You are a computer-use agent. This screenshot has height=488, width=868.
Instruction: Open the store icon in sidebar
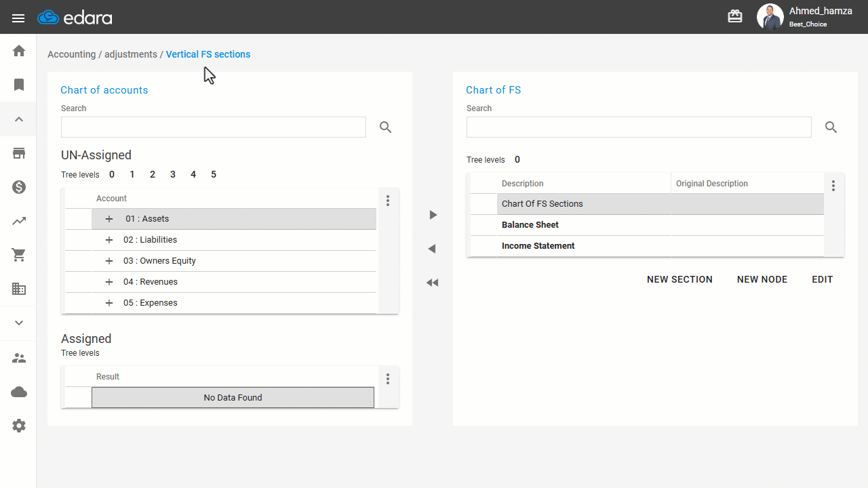[x=19, y=153]
